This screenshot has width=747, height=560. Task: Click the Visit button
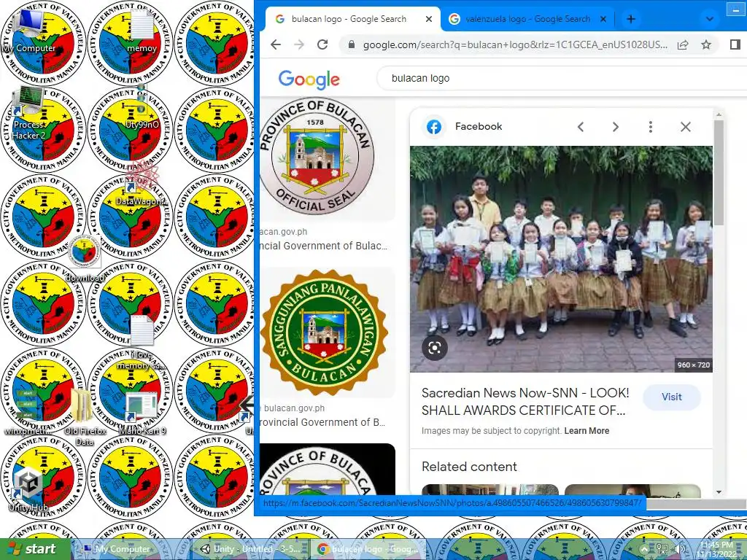[672, 397]
